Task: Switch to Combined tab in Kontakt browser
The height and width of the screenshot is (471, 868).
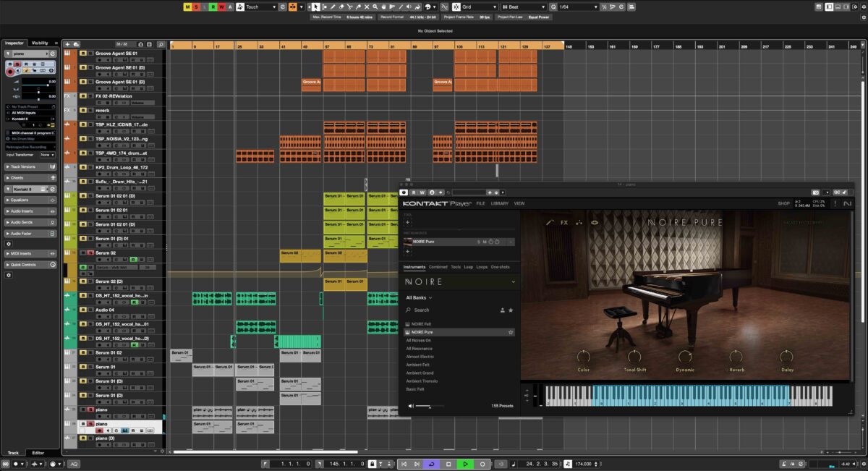Action: (438, 267)
